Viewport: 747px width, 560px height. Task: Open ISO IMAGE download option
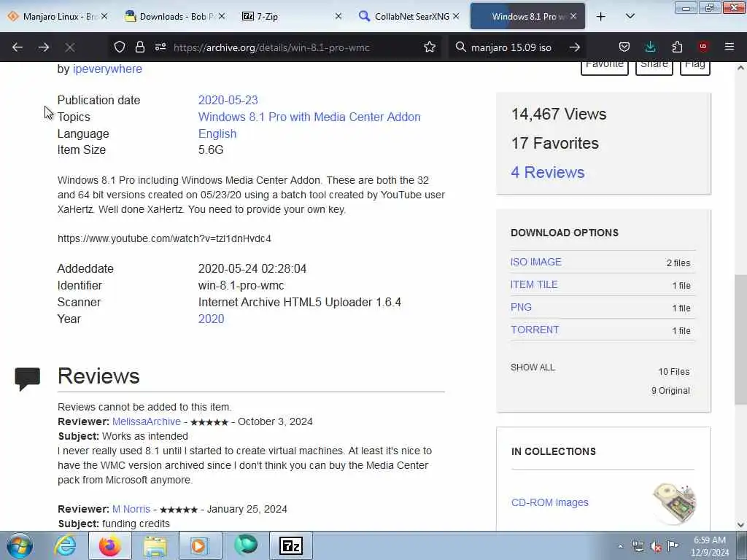click(536, 262)
